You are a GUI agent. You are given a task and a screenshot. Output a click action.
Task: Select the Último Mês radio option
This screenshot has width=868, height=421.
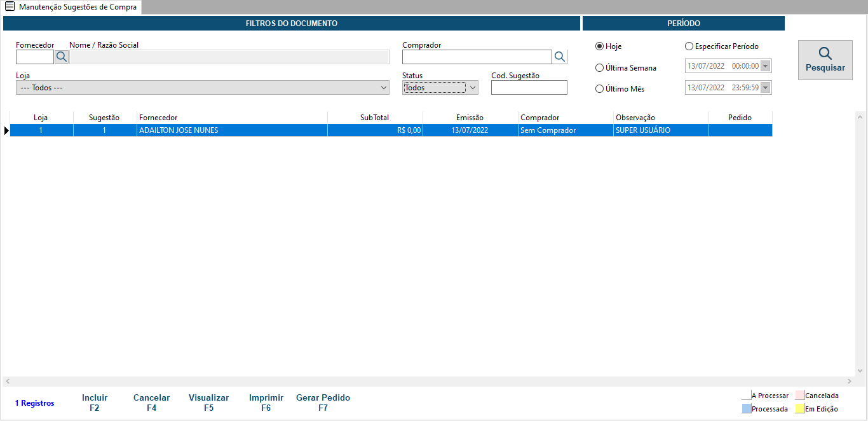point(599,89)
